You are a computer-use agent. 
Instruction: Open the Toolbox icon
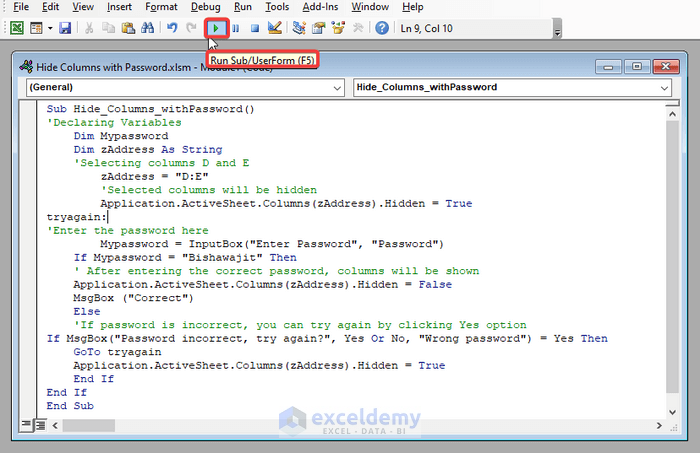(358, 28)
